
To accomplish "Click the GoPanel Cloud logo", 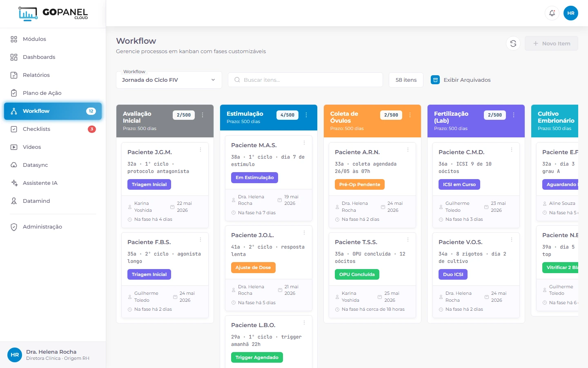I will 53,13.
